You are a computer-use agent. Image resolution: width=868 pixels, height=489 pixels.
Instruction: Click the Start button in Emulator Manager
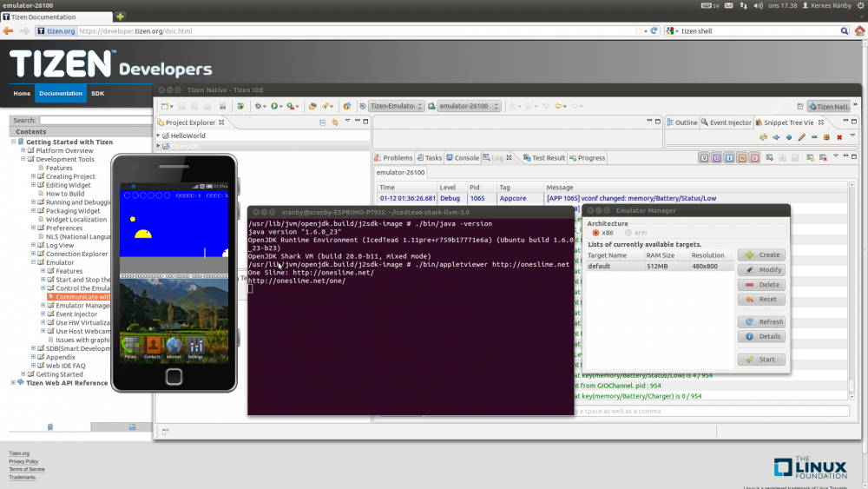click(x=761, y=360)
